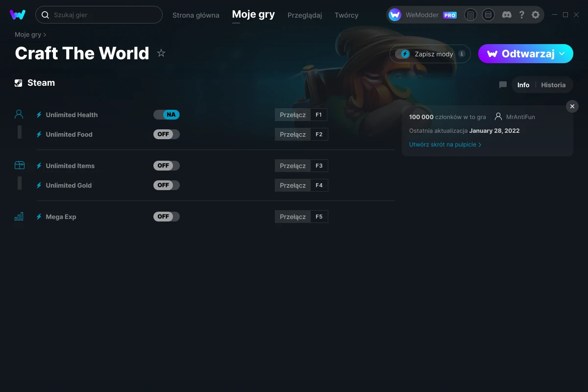The image size is (588, 392).
Task: Toggle the Zapisz mody switch
Action: pyautogui.click(x=403, y=54)
